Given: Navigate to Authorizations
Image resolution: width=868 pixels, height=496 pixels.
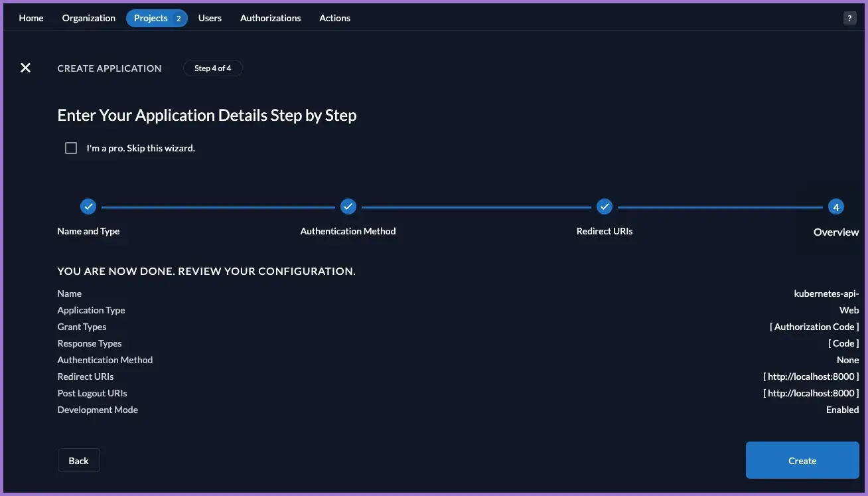Looking at the screenshot, I should (x=270, y=18).
